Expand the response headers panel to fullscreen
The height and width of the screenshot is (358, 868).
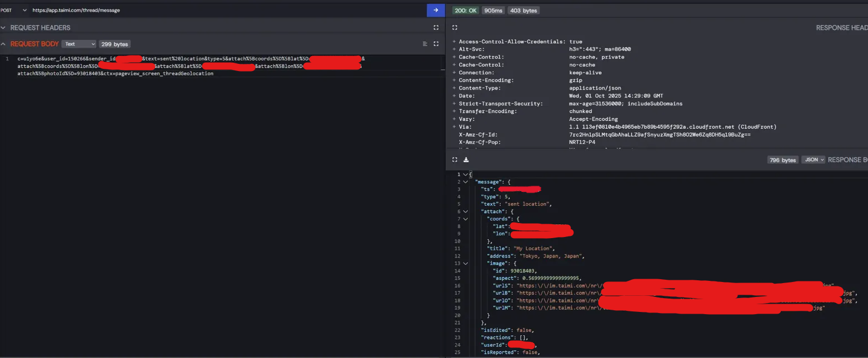point(455,27)
